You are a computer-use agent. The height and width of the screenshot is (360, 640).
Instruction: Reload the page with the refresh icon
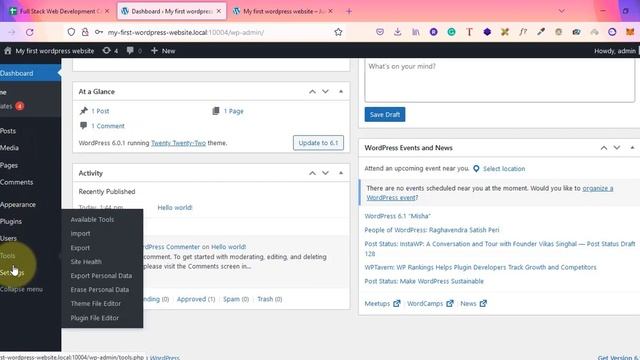29,32
